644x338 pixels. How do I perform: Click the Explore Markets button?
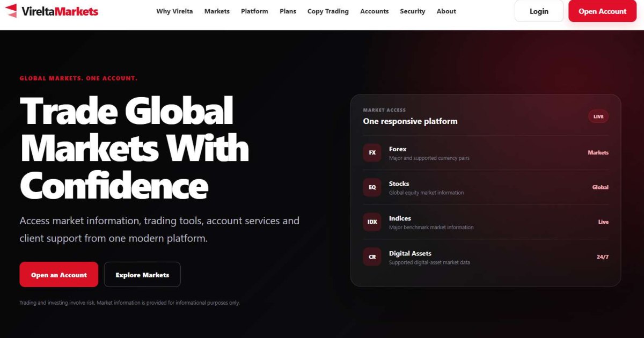tap(142, 275)
